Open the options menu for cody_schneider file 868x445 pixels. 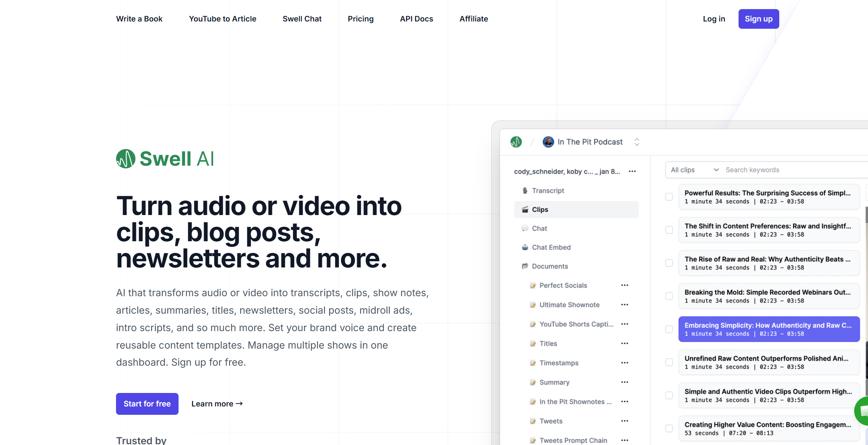(x=632, y=171)
